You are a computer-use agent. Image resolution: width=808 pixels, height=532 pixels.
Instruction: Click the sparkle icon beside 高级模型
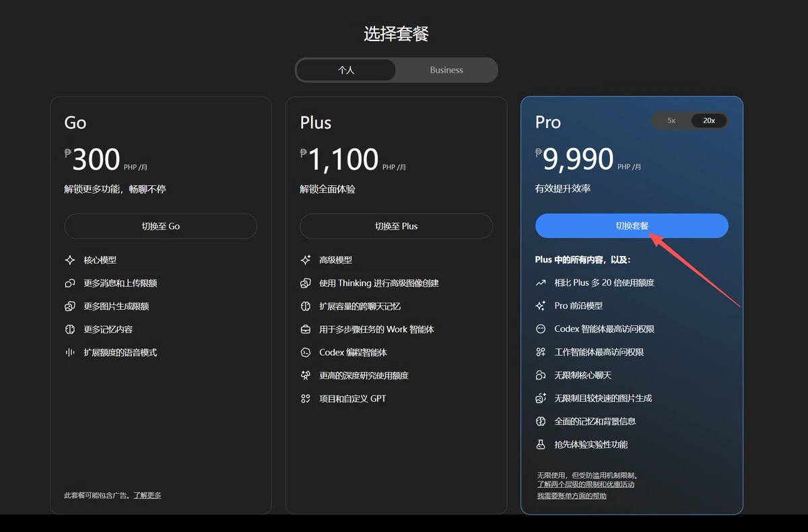click(x=305, y=260)
